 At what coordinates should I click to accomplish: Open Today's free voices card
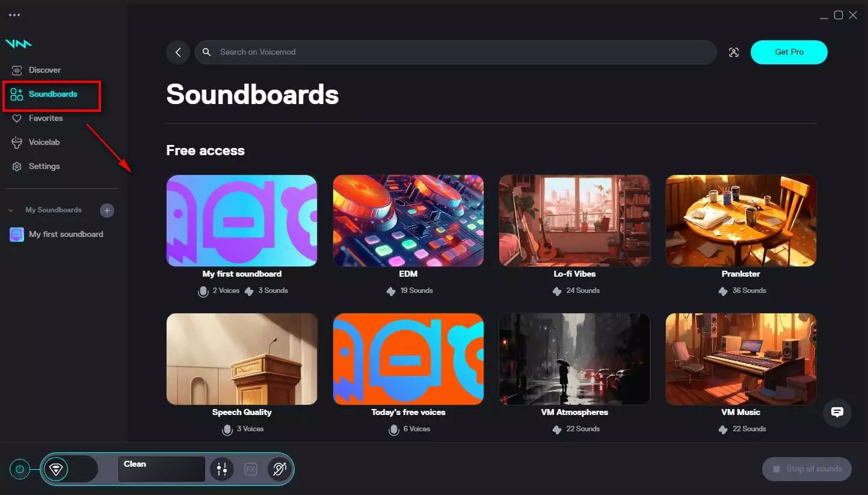click(408, 359)
